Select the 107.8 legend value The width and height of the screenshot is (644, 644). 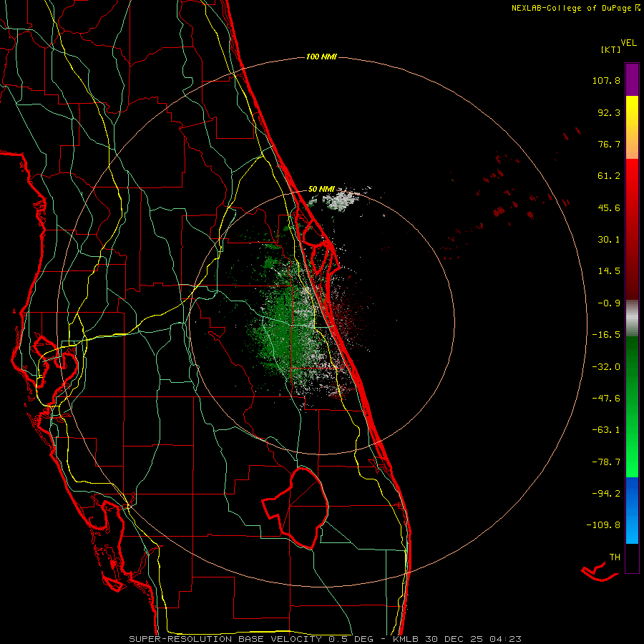coord(606,80)
